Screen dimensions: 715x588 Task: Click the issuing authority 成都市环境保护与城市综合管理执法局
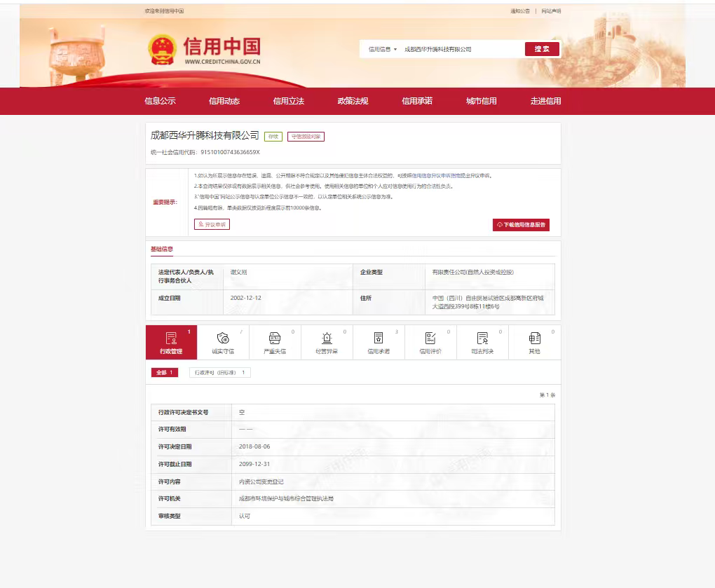(287, 499)
